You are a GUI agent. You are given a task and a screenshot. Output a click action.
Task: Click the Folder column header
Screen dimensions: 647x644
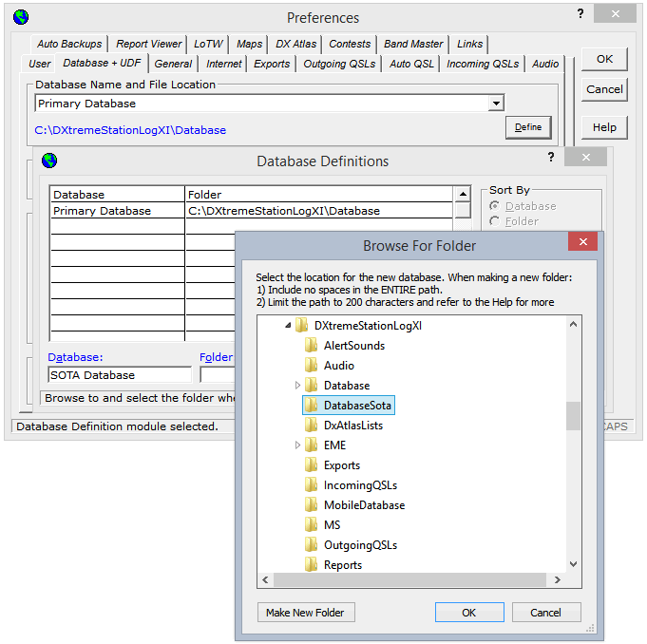[x=319, y=195]
